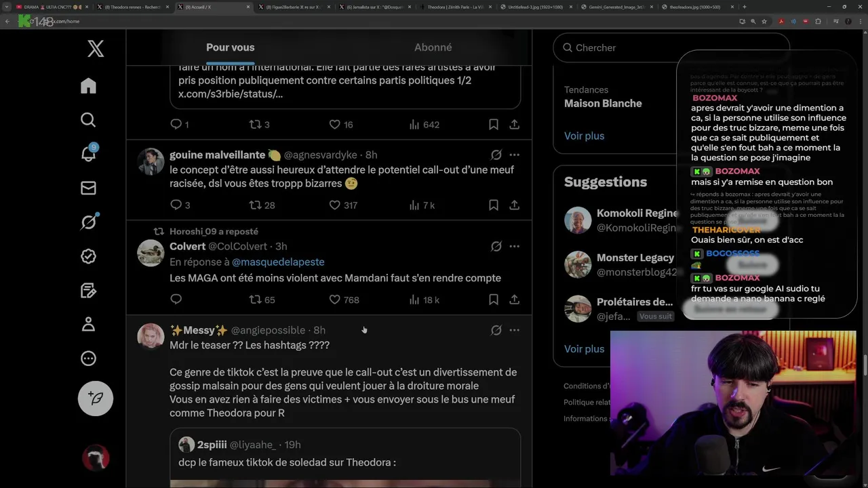Open Monster Legacy suggested profile

click(x=635, y=258)
